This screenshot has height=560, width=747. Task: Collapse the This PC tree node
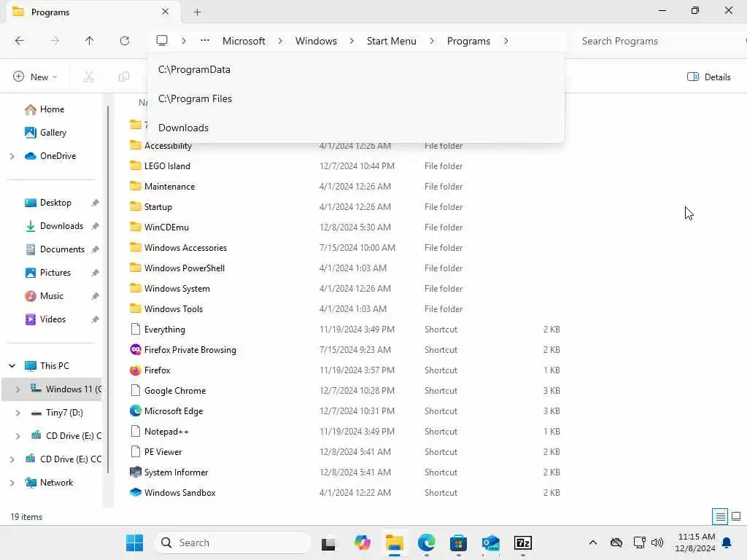12,366
